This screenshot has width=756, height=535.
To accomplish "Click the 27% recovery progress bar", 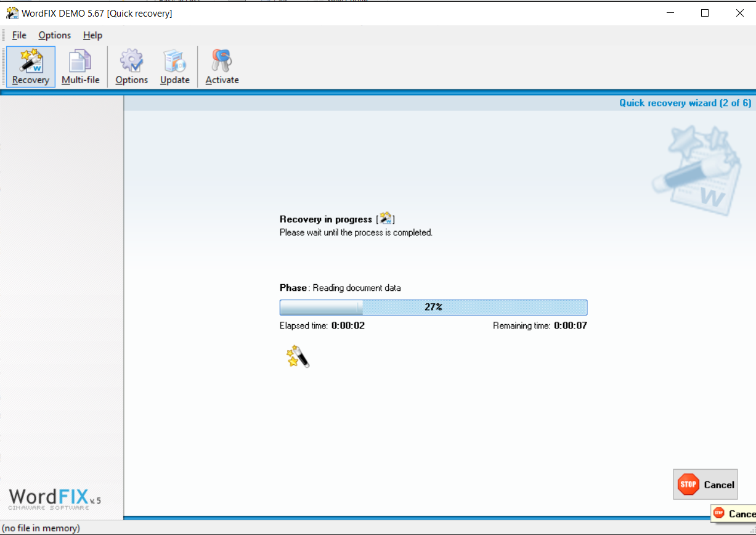I will coord(433,307).
